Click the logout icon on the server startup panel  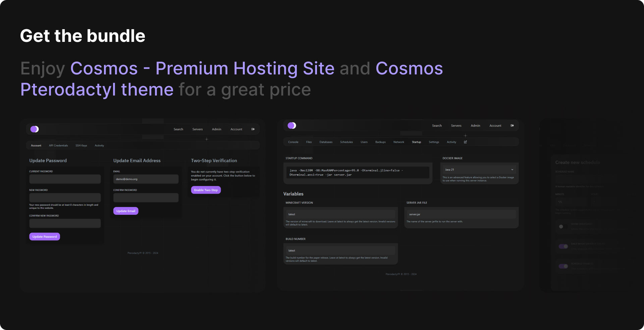512,126
